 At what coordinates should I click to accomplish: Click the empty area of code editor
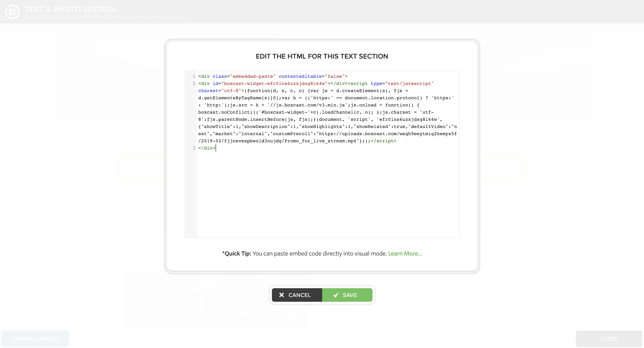point(328,195)
